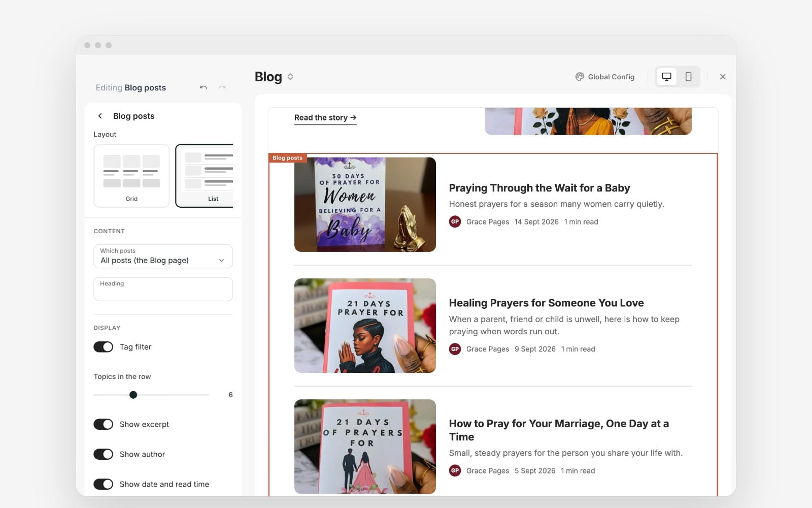This screenshot has width=812, height=508.
Task: Click the Global Config text button
Action: click(x=611, y=77)
